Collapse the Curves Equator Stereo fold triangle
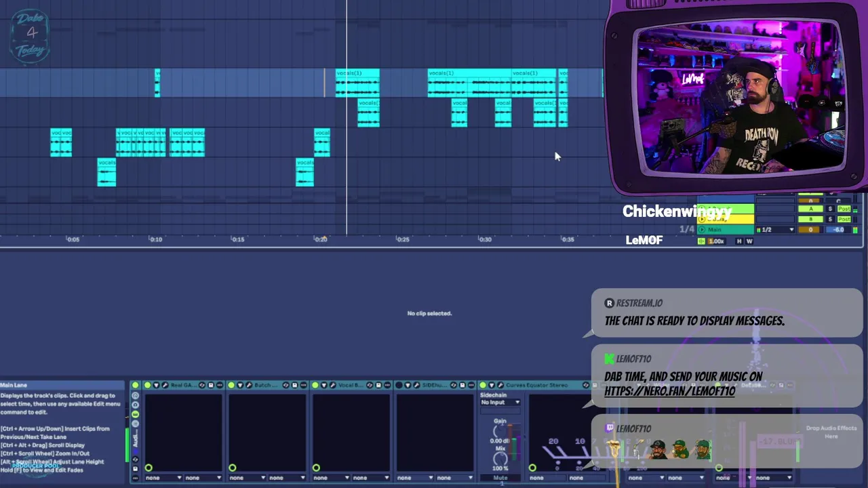Viewport: 868px width, 488px height. tap(492, 385)
